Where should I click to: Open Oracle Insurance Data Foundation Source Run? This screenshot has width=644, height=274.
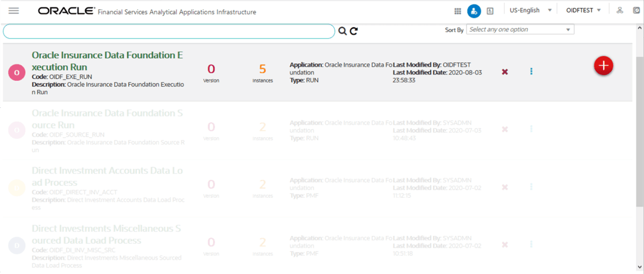tap(107, 118)
